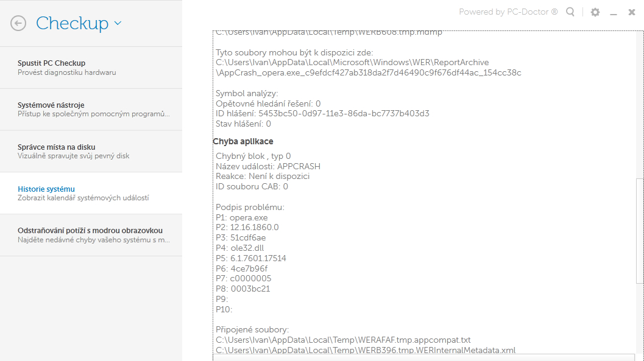
Task: Close the PC-Doctor window
Action: click(632, 12)
